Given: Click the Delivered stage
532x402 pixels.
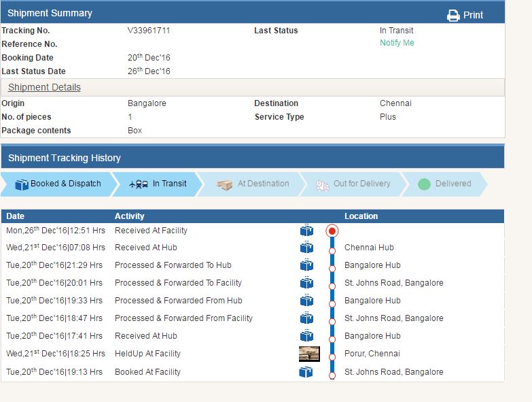Looking at the screenshot, I should 445,184.
